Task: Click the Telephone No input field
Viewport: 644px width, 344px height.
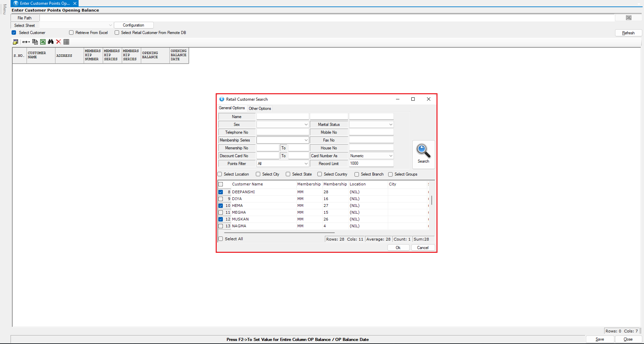Action: click(x=282, y=132)
